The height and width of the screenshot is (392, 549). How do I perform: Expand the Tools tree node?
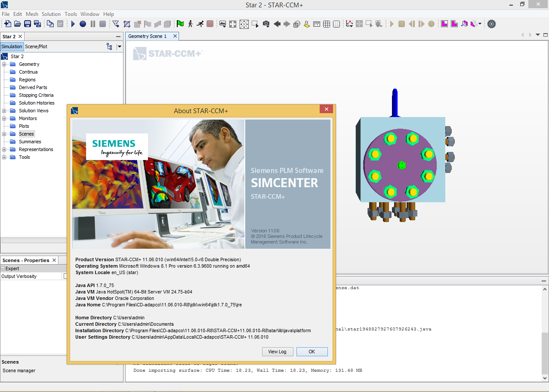click(4, 157)
